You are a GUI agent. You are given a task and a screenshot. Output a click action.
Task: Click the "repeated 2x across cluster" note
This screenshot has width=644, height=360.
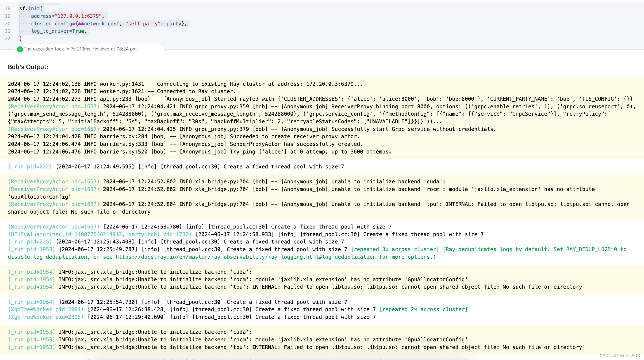click(x=423, y=309)
